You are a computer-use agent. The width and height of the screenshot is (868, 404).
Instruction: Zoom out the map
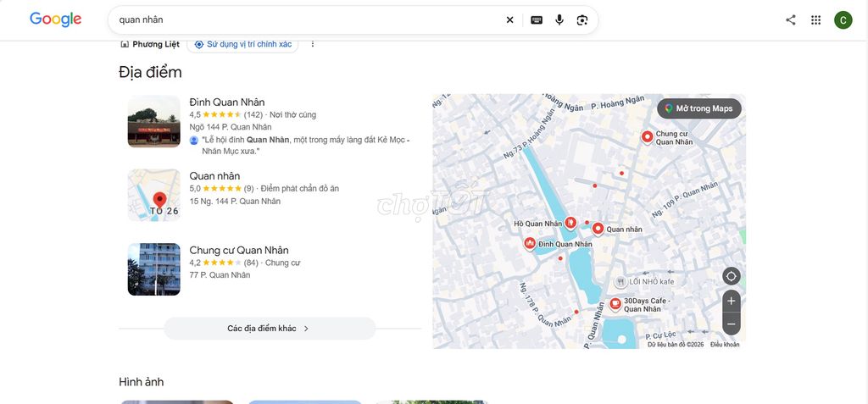click(x=732, y=324)
